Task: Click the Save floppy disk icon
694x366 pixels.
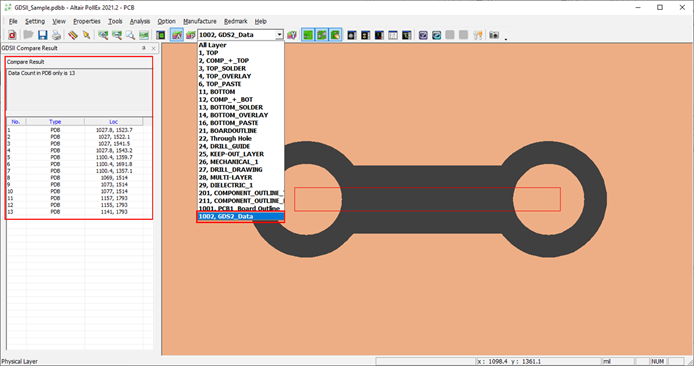Action: [42, 35]
